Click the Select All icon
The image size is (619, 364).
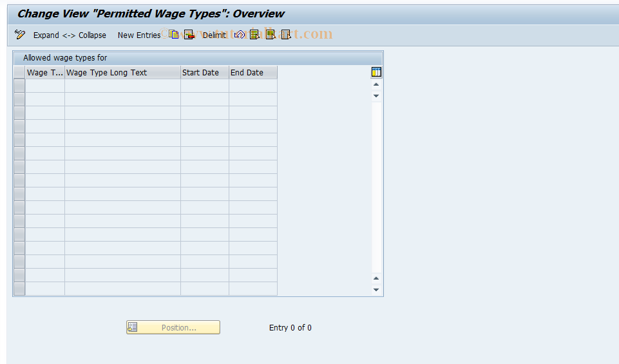(x=254, y=35)
